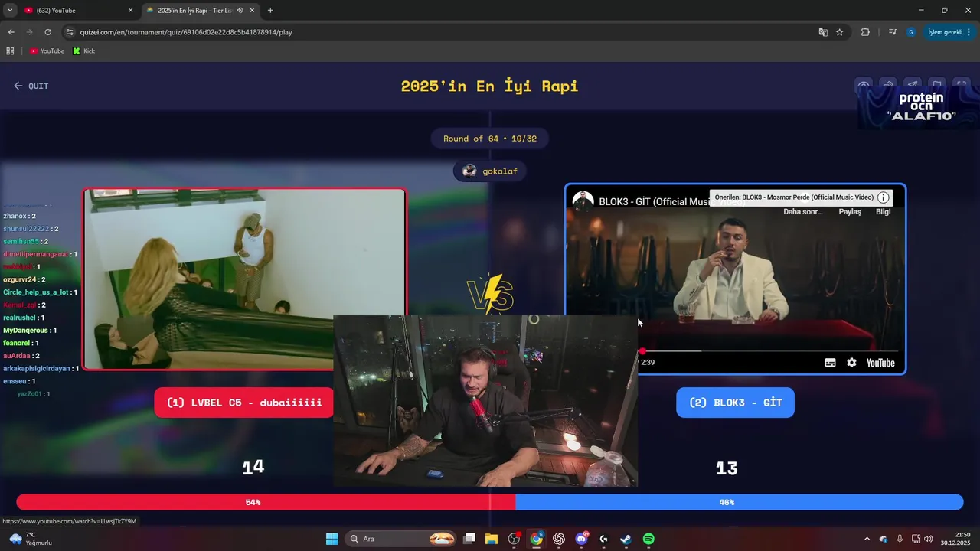980x551 pixels.
Task: Quit the quiz with QUIT
Action: pyautogui.click(x=31, y=86)
